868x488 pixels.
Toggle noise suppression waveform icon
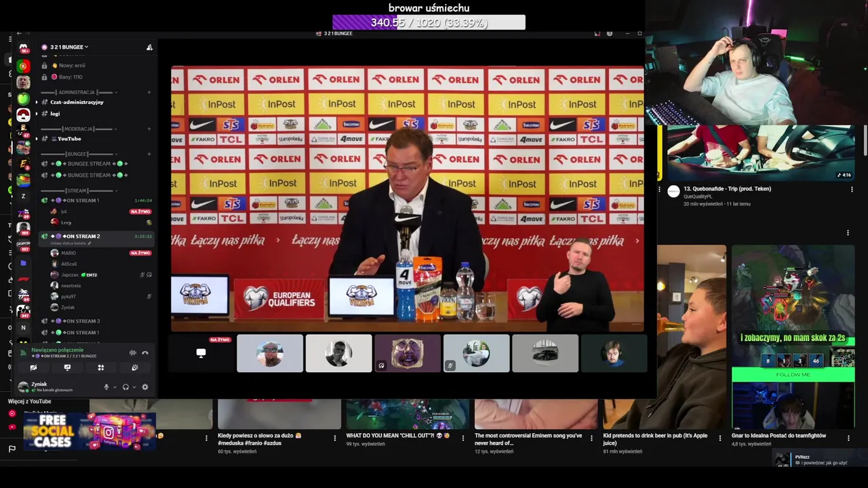pos(133,352)
